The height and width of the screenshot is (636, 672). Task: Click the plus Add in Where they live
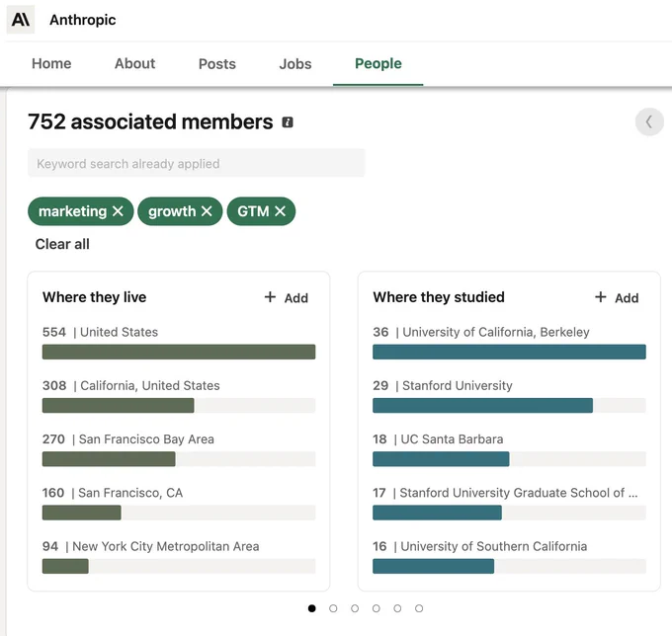point(286,297)
